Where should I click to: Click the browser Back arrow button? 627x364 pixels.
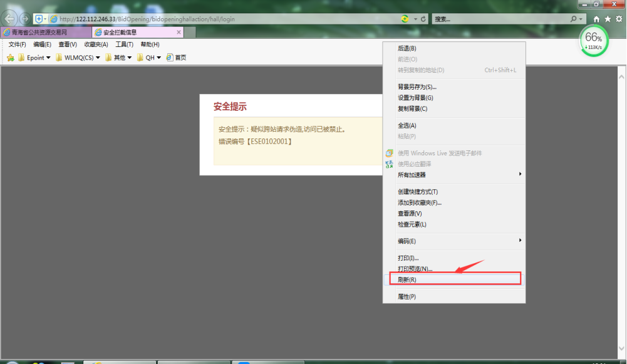tap(10, 19)
